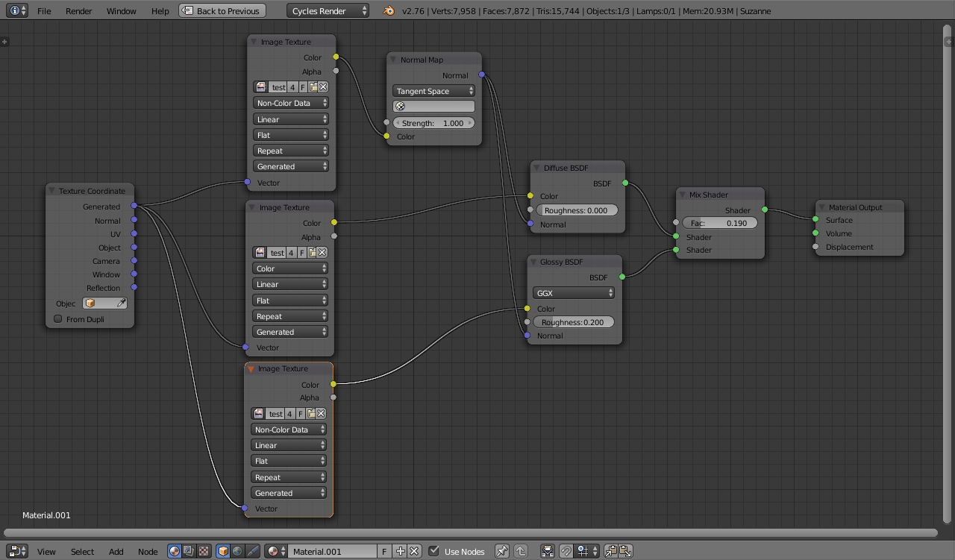Open Window menu
The image size is (955, 560).
[122, 11]
